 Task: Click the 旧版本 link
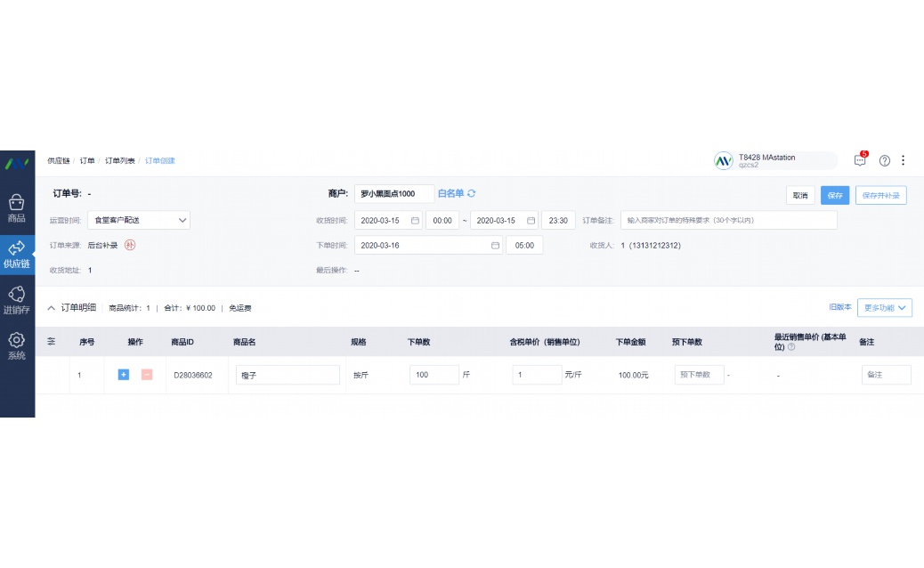[x=840, y=307]
